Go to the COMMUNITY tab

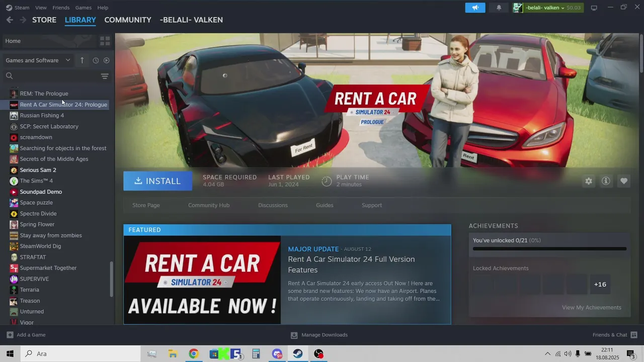128,20
